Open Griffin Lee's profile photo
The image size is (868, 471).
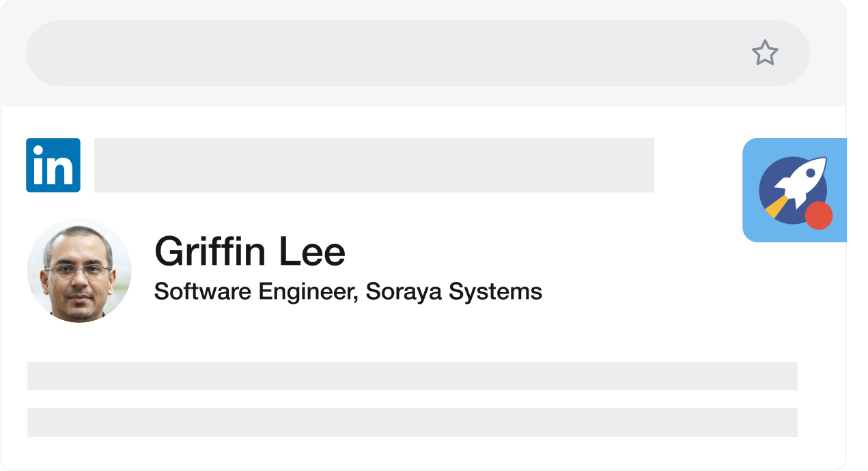coord(79,270)
